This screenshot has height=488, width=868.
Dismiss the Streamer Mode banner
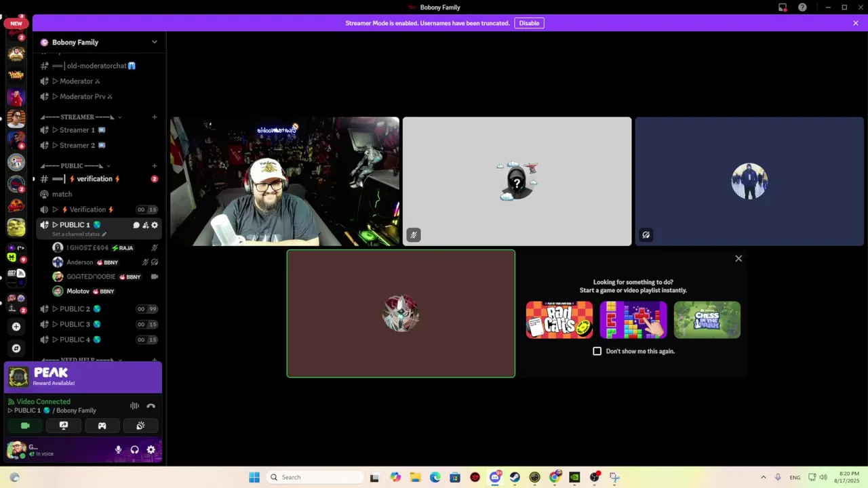point(856,23)
